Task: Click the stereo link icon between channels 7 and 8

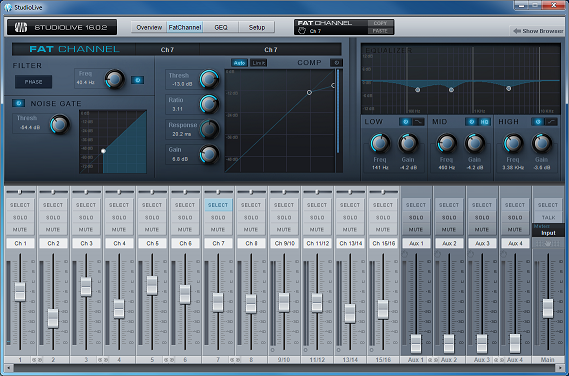Action: point(235,360)
